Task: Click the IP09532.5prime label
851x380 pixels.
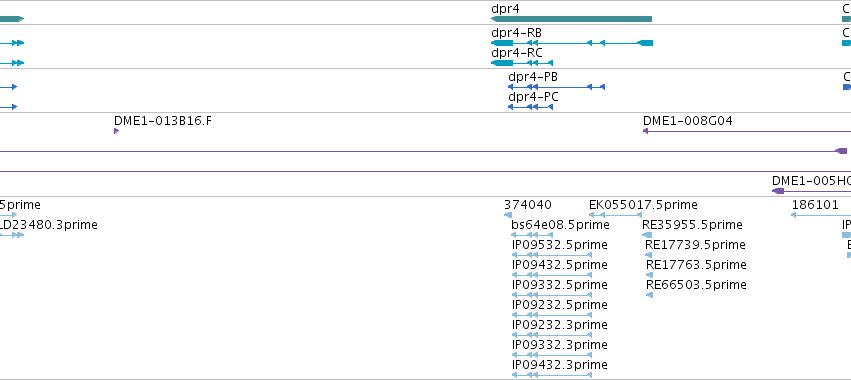Action: [560, 245]
